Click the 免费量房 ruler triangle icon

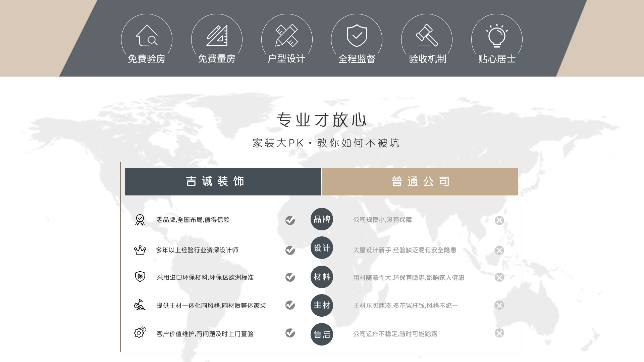[217, 36]
